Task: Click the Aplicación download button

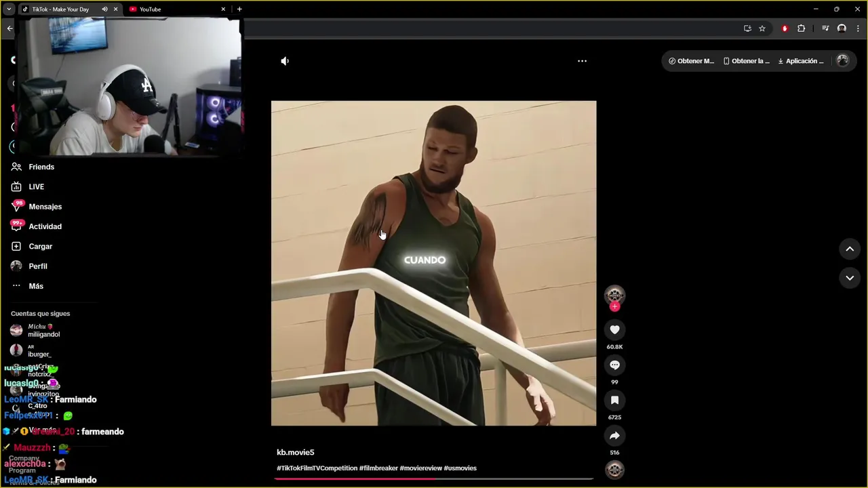Action: click(x=801, y=61)
